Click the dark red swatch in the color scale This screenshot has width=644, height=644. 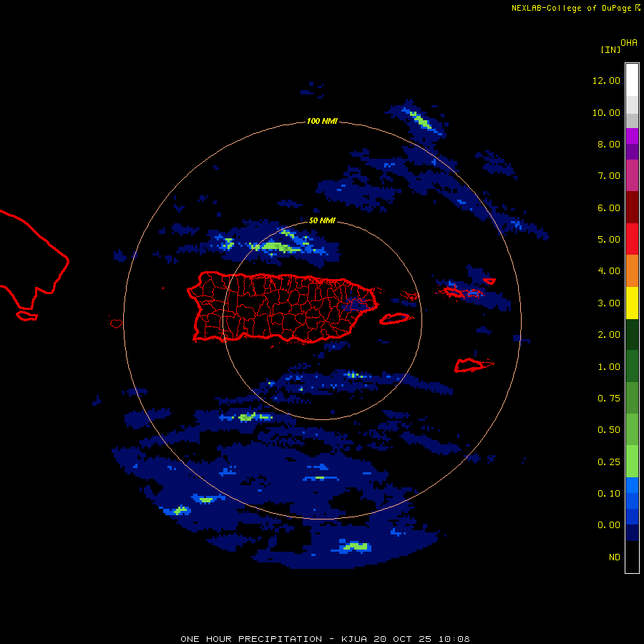[x=632, y=208]
